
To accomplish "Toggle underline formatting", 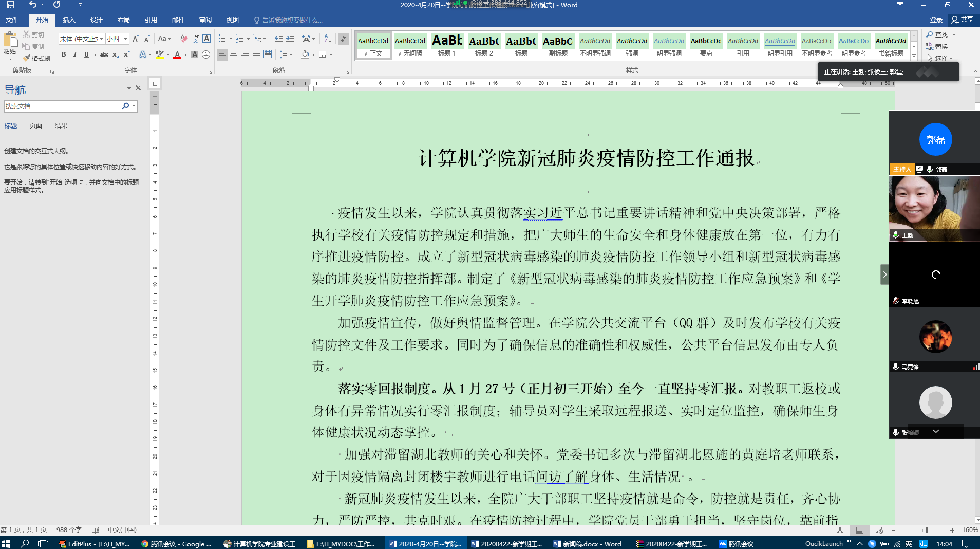I will click(86, 54).
